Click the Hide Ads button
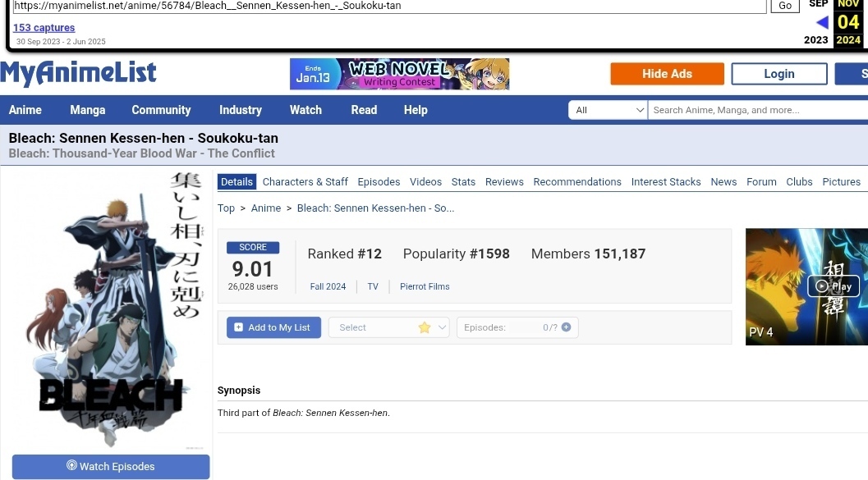This screenshot has height=480, width=868. 667,74
